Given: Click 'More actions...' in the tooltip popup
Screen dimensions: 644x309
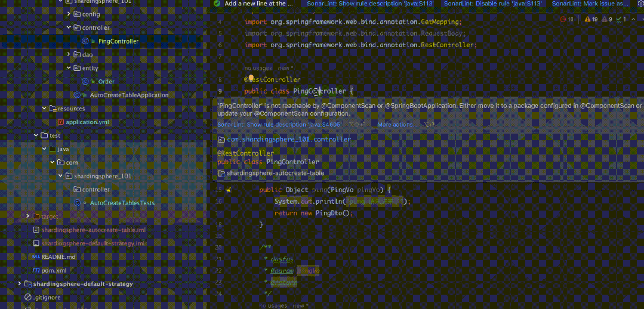Looking at the screenshot, I should [x=398, y=125].
